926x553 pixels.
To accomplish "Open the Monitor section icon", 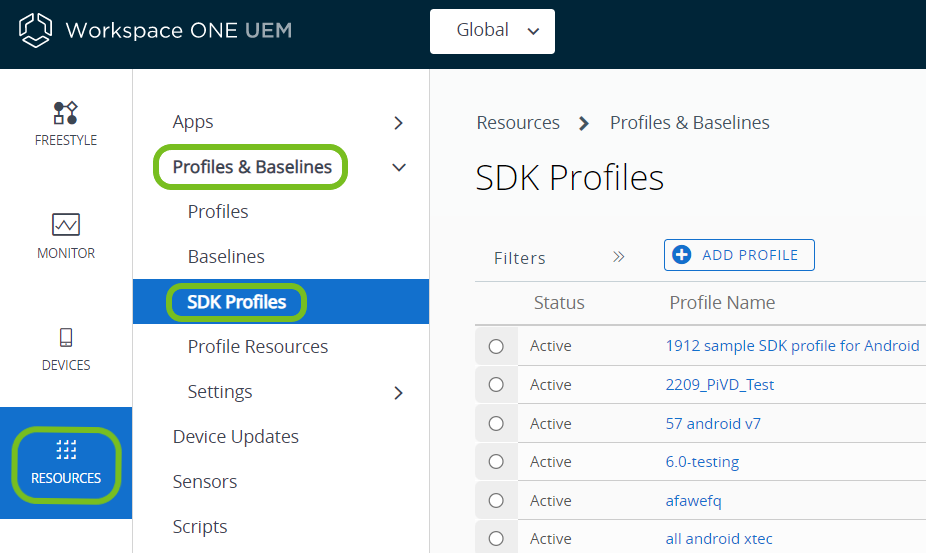I will point(66,225).
